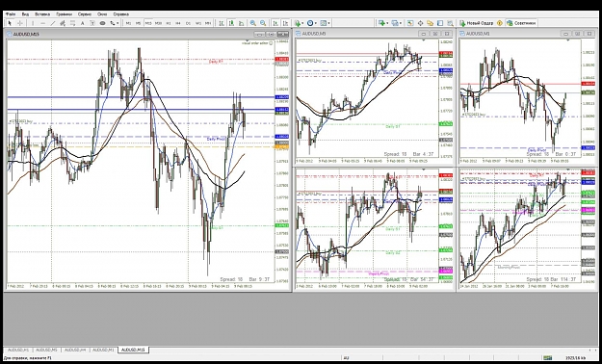Switch to the AUDUSD,H4 bottom tab
Viewport: 602px width, 364px height.
click(75, 351)
